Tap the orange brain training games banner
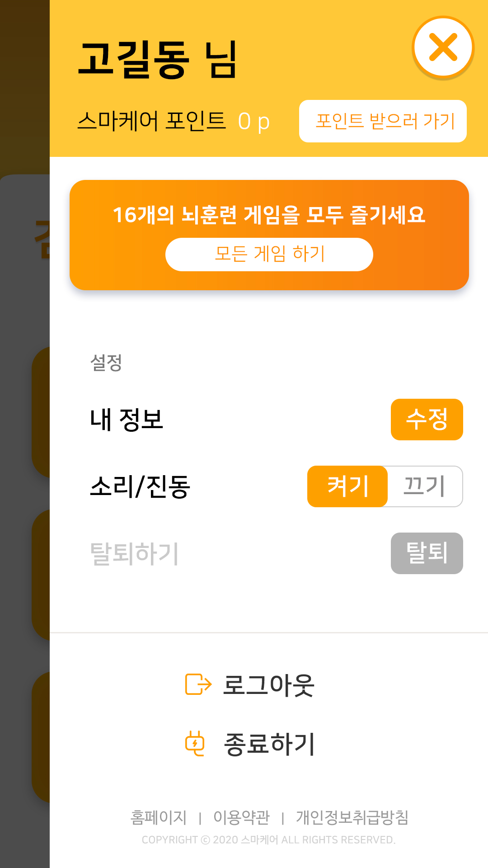Screen dimensions: 488x868 pyautogui.click(x=269, y=215)
